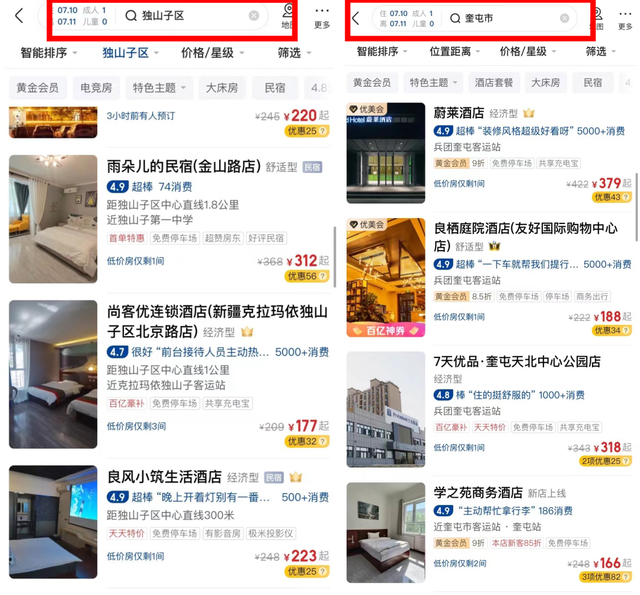
Task: Expand the 独山子区 location dropdown
Action: pyautogui.click(x=130, y=53)
